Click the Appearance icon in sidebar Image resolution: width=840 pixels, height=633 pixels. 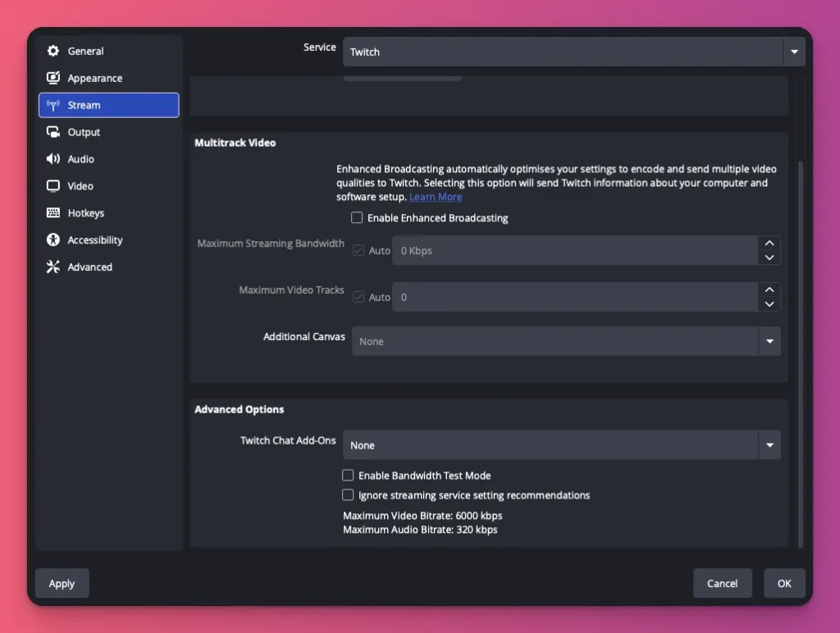coord(53,78)
